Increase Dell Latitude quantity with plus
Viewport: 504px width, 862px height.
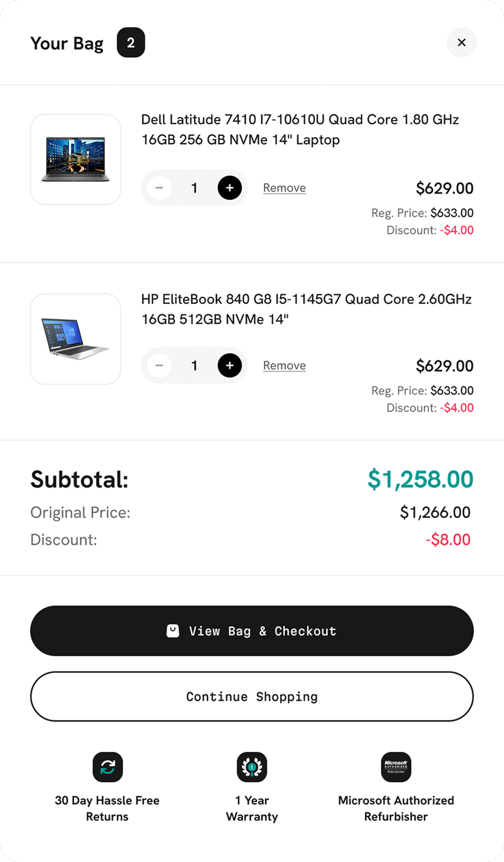[x=230, y=188]
